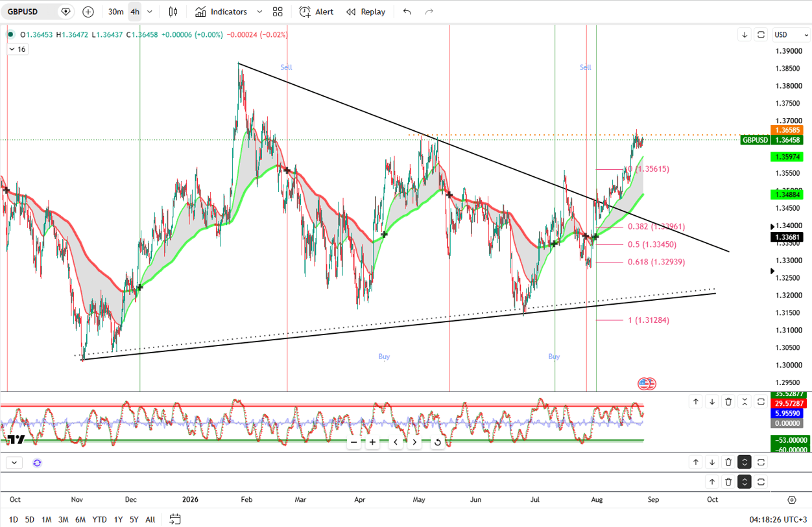Viewport: 812px width, 527px height.
Task: Create a new Alert
Action: click(316, 12)
